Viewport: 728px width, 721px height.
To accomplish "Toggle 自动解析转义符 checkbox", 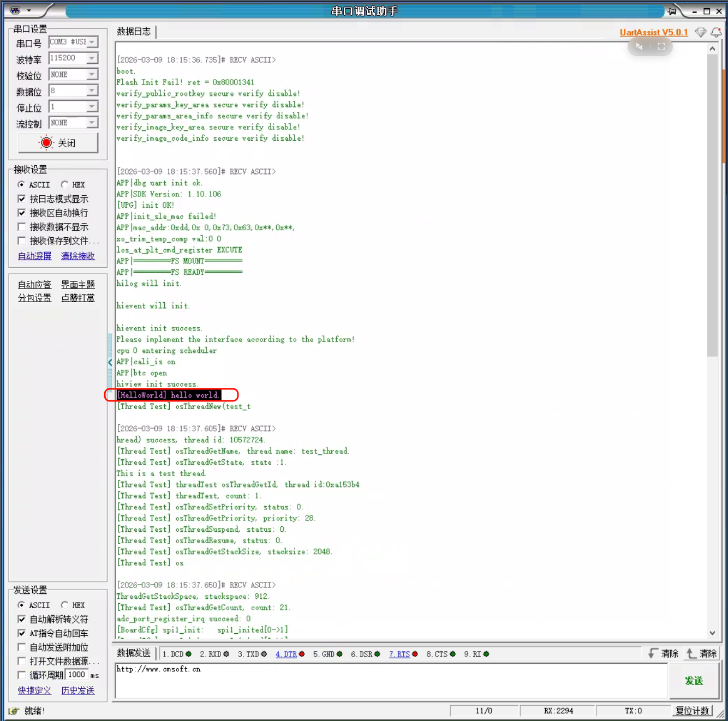I will point(22,619).
